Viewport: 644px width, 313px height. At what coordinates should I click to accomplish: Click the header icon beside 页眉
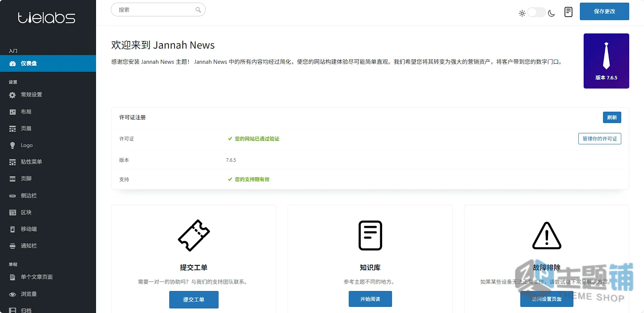tap(13, 129)
